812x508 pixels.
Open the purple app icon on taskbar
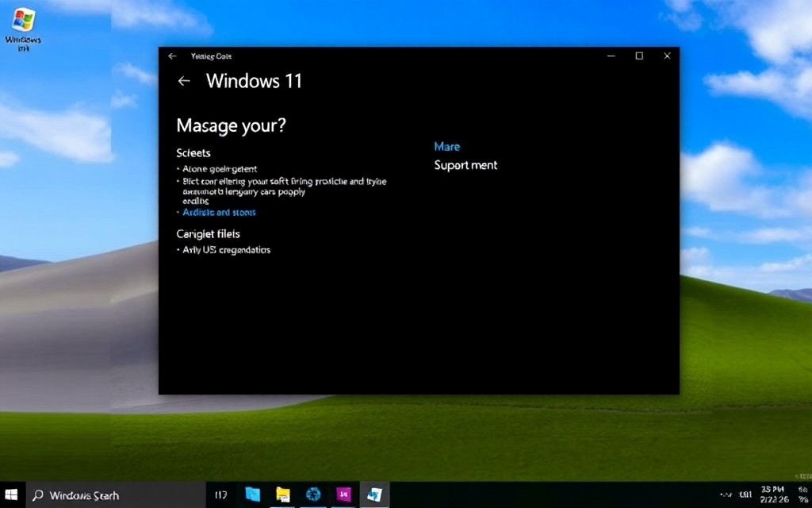tap(344, 495)
